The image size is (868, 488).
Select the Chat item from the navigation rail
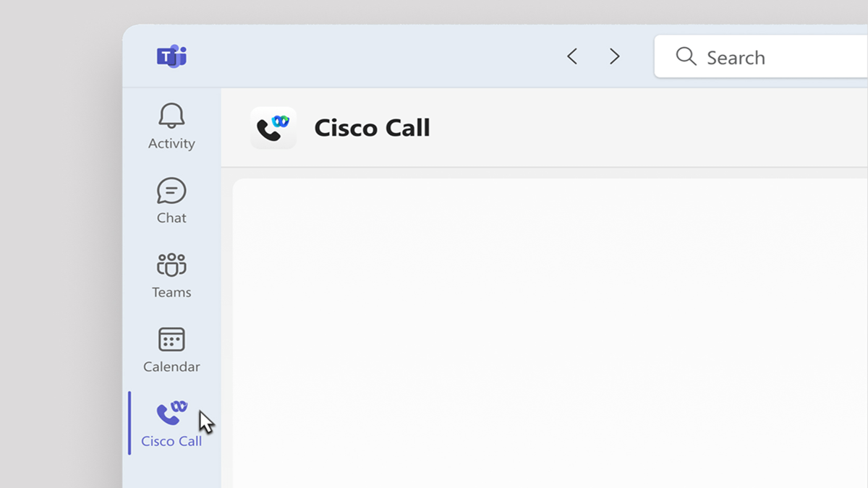pyautogui.click(x=171, y=202)
